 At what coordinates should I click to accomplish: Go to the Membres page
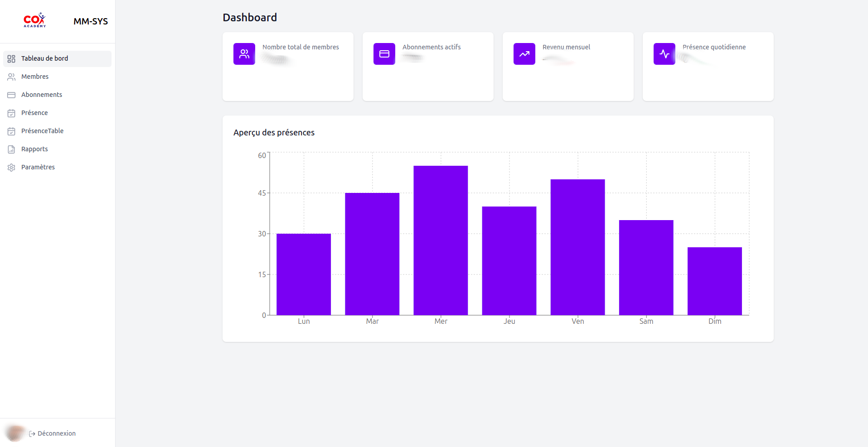tap(35, 77)
